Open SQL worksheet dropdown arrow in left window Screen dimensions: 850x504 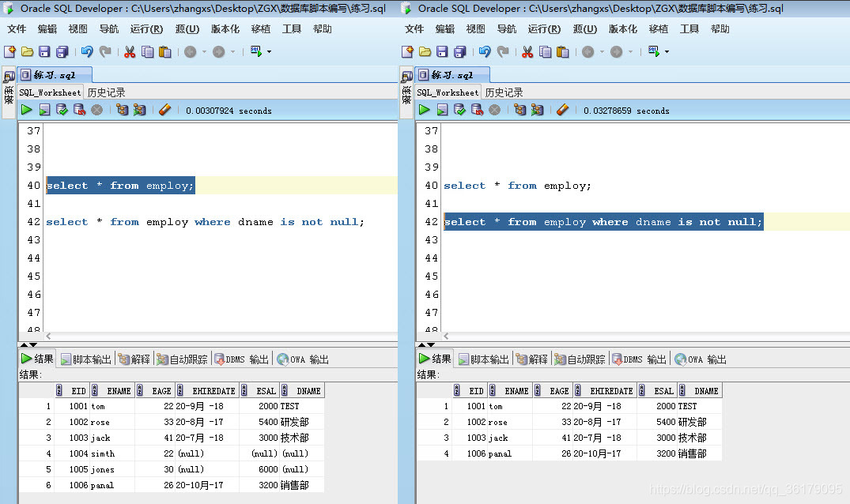click(270, 52)
